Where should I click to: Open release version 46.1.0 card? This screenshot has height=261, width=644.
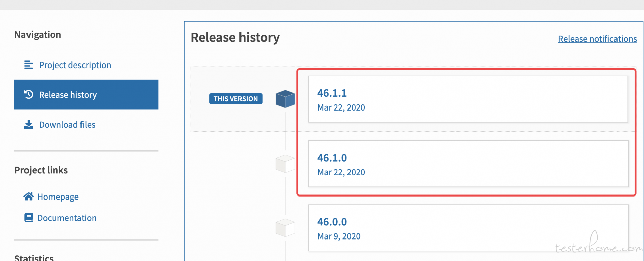point(468,164)
